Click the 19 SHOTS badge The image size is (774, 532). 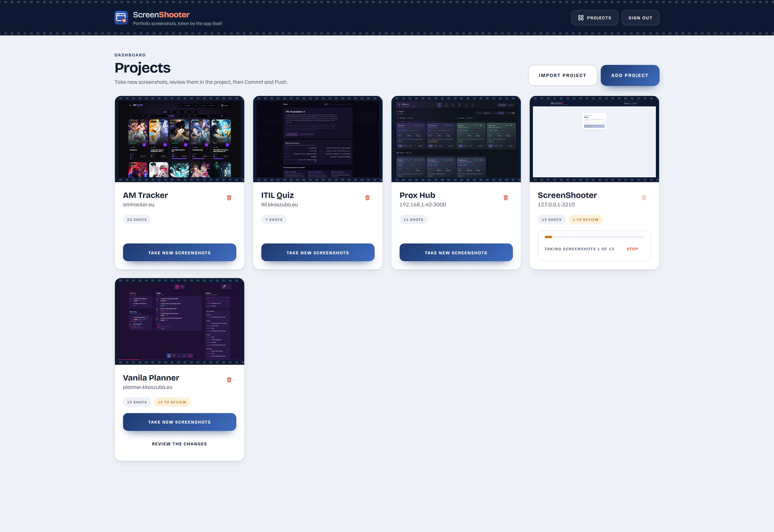pyautogui.click(x=137, y=402)
